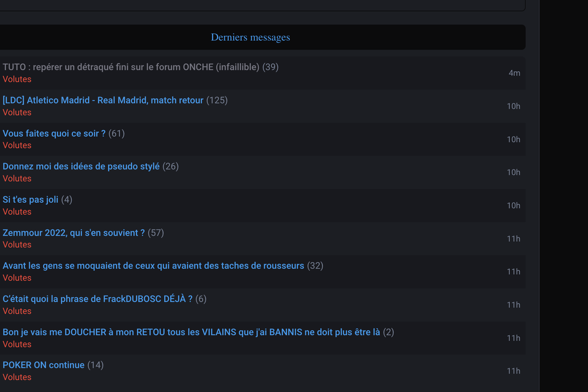Open the FrackDUBOSC phrase topic
The height and width of the screenshot is (392, 588).
(x=98, y=299)
